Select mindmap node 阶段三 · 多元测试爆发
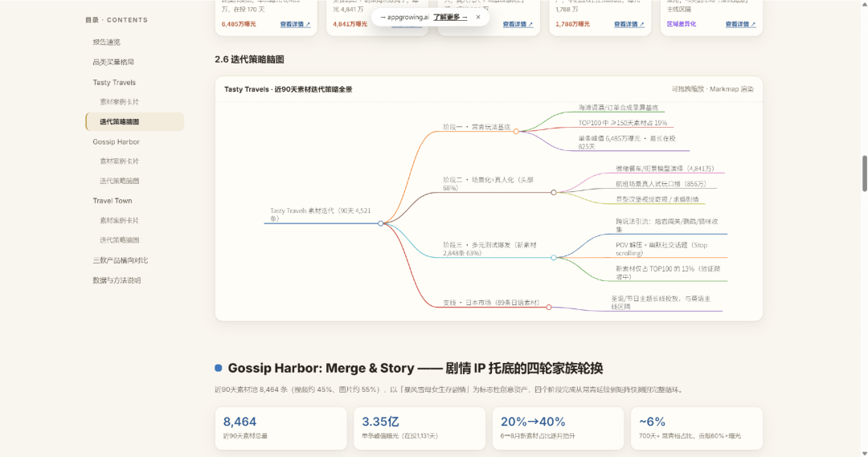 tap(489, 249)
